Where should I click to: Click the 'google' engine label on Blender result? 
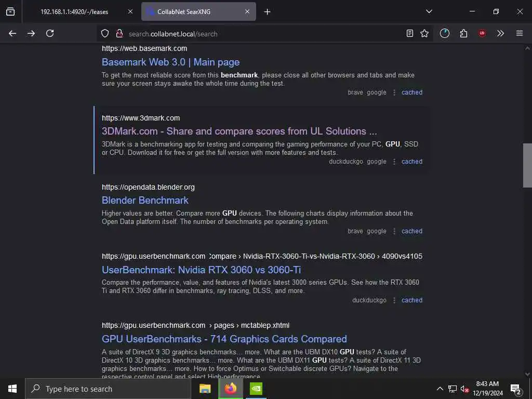pyautogui.click(x=376, y=231)
